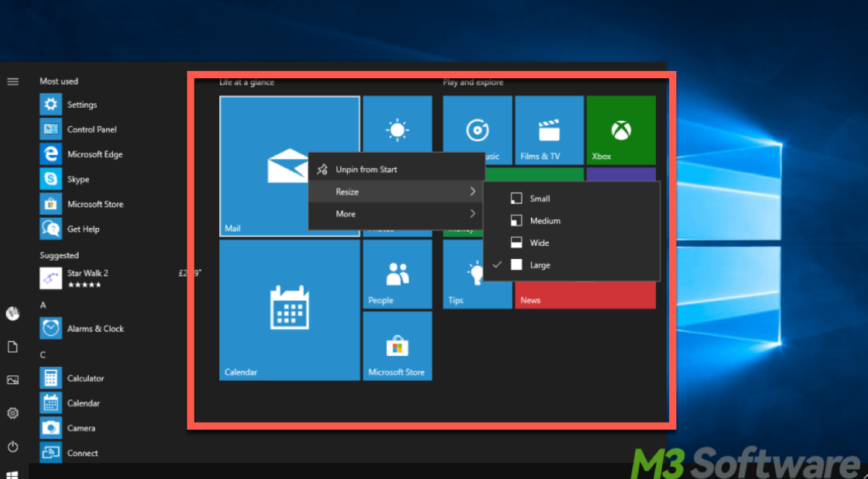Launch the Camera app
The image size is (868, 479).
(68, 428)
